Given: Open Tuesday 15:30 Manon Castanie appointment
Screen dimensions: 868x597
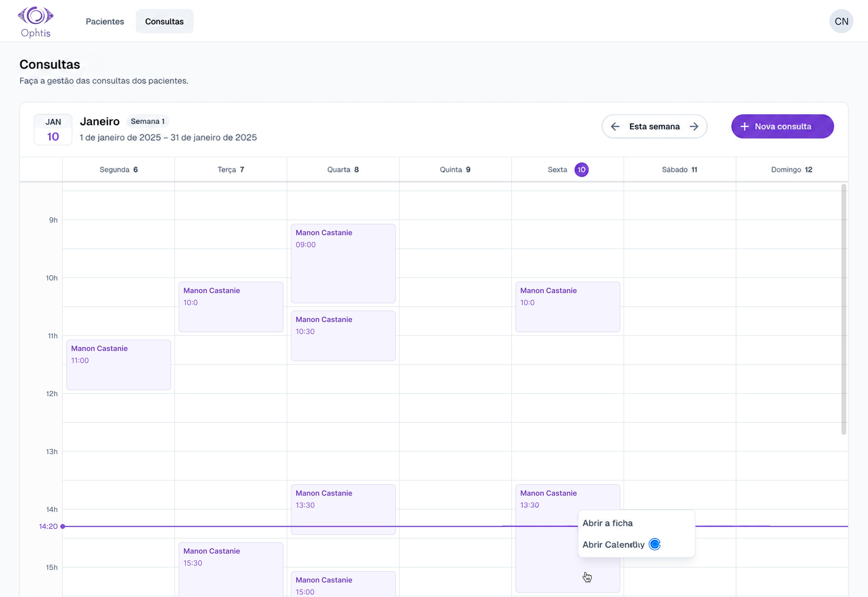Looking at the screenshot, I should [231, 569].
